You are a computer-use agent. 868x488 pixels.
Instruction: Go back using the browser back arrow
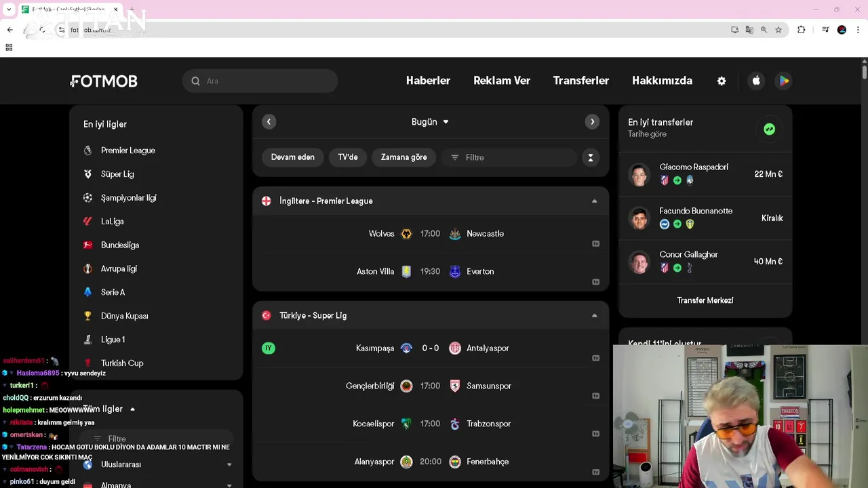10,30
